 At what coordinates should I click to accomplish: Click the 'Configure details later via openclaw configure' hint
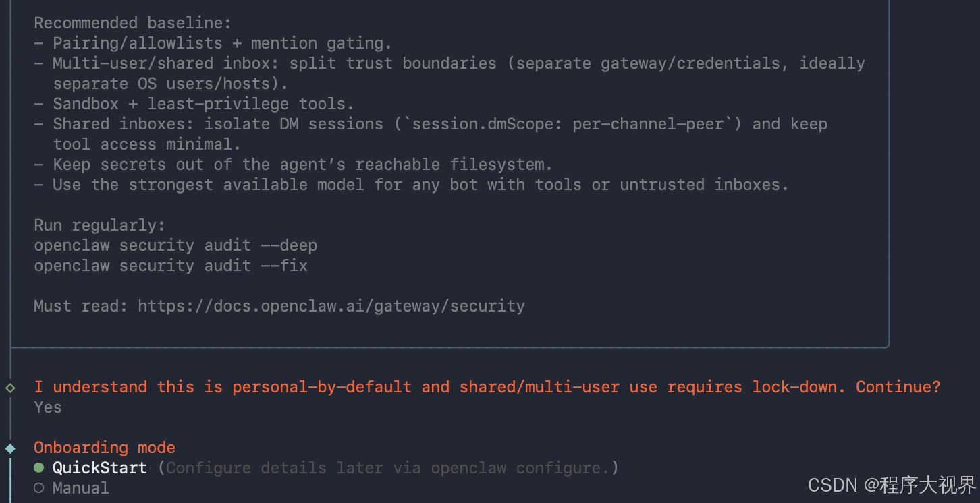point(388,468)
